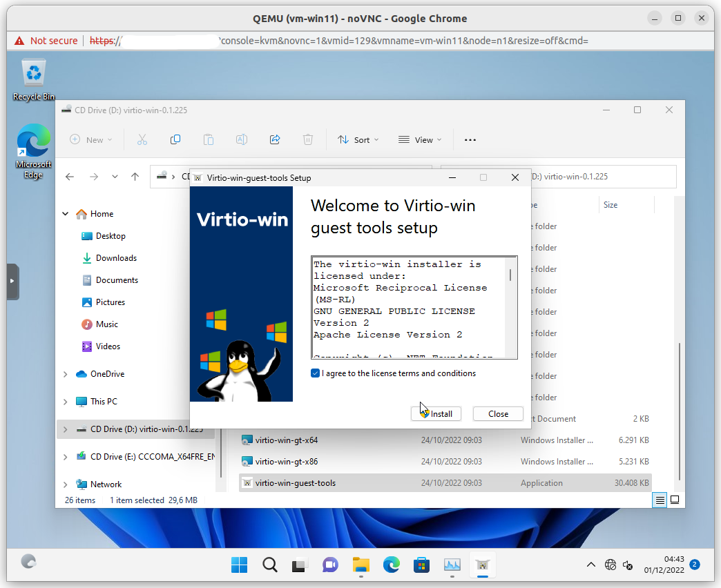Image resolution: width=721 pixels, height=588 pixels.
Task: Click File Explorer taskbar icon
Action: point(361,565)
